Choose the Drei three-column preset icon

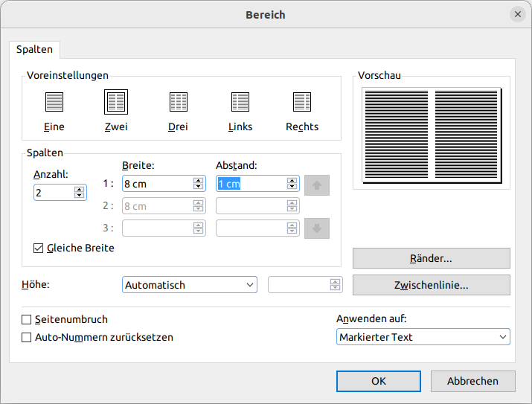point(178,102)
